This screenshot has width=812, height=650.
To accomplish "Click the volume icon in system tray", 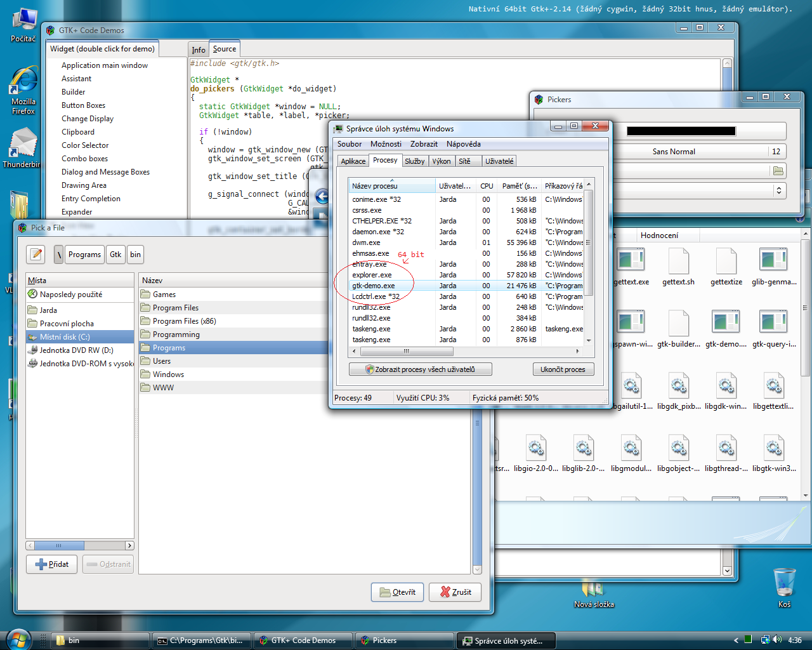I will 777,640.
